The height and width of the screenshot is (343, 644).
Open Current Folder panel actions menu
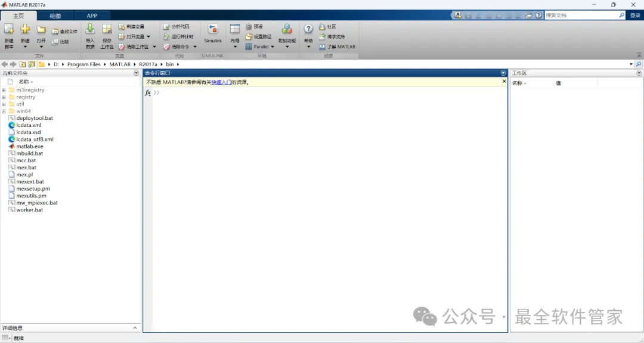click(x=137, y=73)
